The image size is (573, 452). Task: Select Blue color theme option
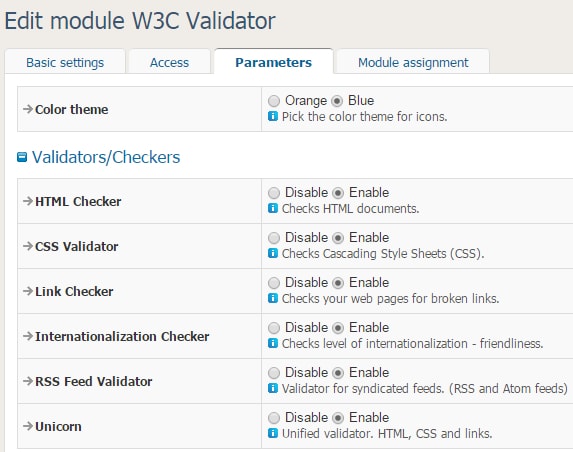pyautogui.click(x=337, y=100)
